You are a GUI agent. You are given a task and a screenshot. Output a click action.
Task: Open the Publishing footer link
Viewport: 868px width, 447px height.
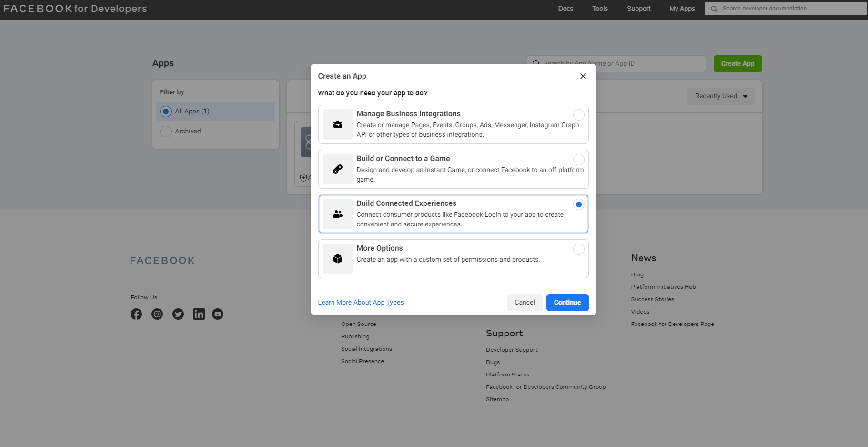click(355, 336)
